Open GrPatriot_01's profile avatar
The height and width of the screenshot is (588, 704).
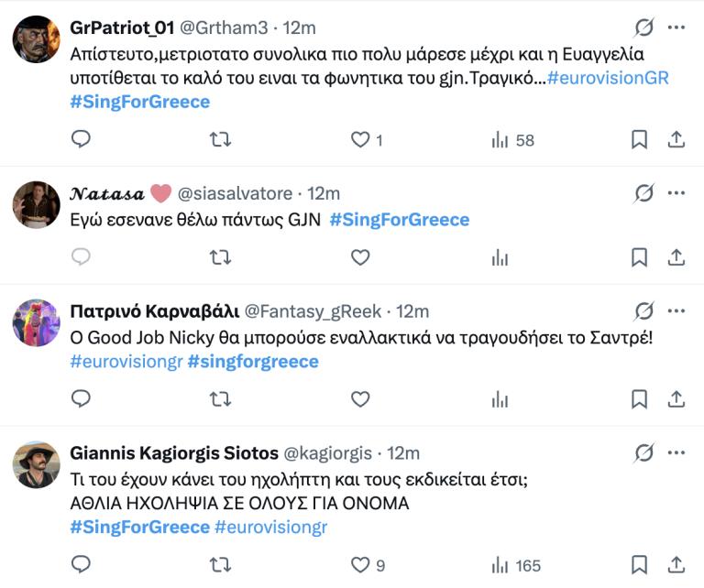click(37, 39)
